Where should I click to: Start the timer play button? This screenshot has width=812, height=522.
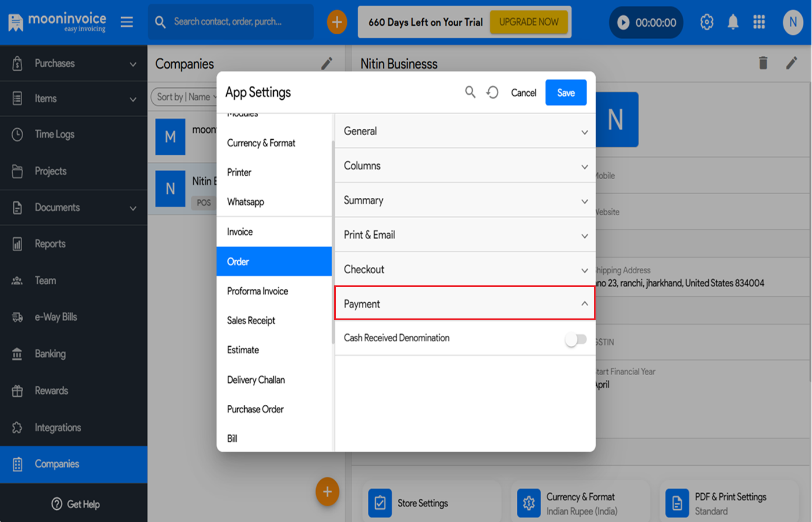(623, 23)
